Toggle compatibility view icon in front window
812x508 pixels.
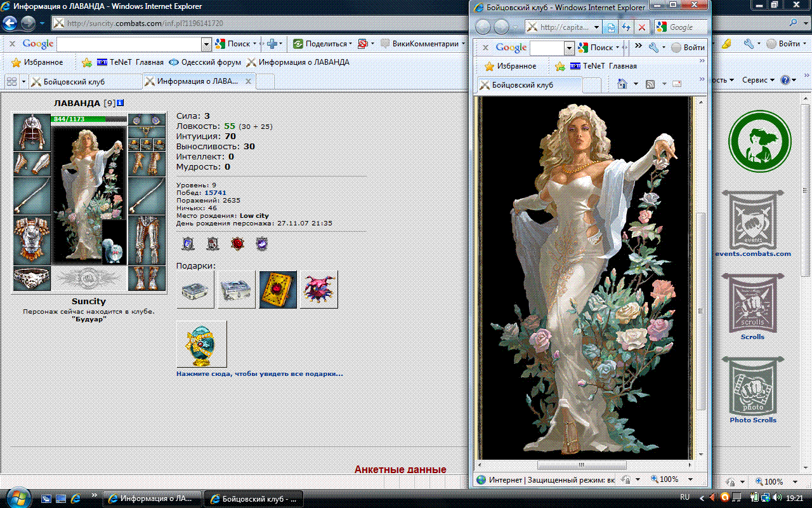[611, 27]
